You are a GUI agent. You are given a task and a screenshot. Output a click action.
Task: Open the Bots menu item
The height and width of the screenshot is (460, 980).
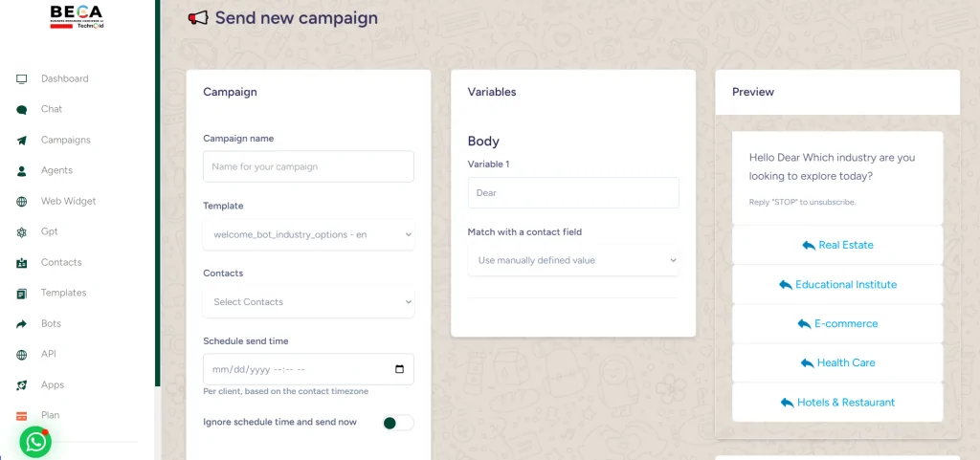[51, 323]
